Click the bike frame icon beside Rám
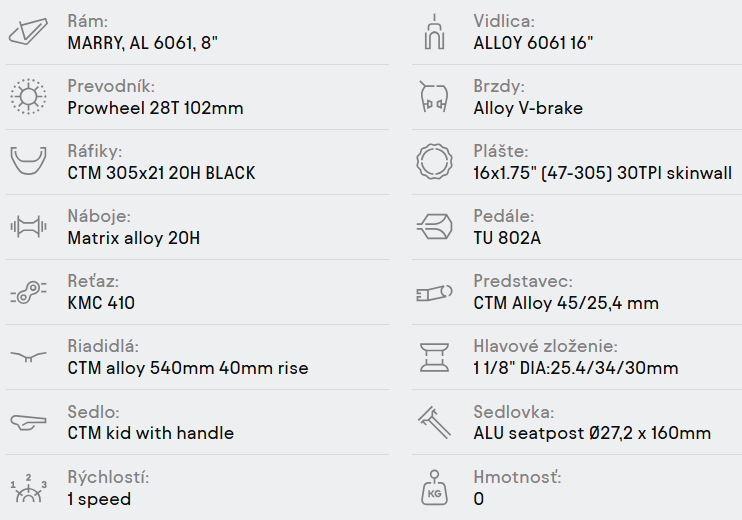Viewport: 742px width, 520px height. click(28, 32)
